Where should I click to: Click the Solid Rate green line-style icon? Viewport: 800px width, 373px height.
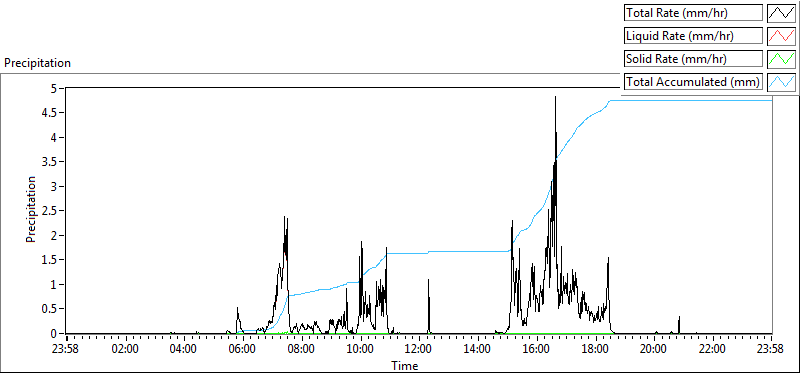tap(781, 59)
